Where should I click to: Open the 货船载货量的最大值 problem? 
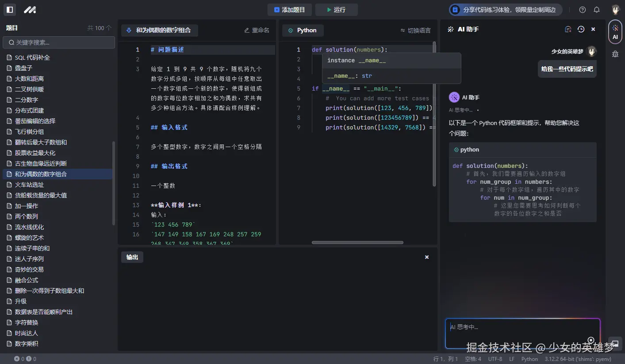[x=58, y=195]
